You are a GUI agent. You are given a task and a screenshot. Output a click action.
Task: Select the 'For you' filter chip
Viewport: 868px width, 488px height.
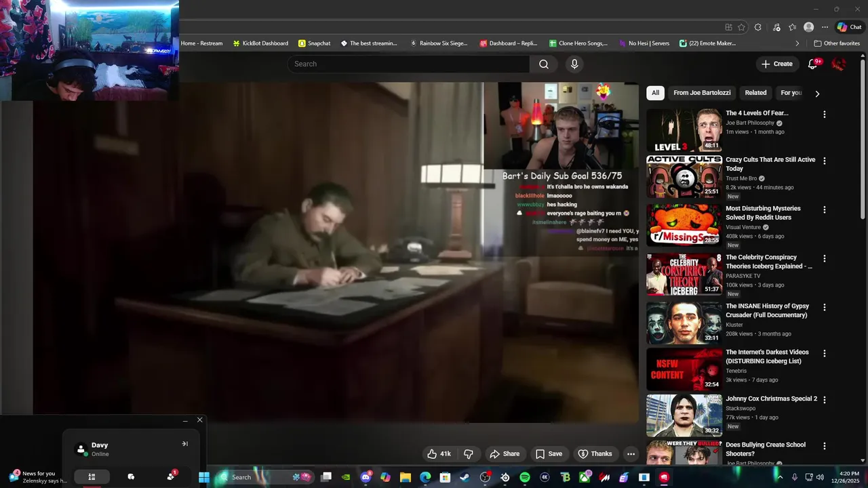pyautogui.click(x=791, y=93)
